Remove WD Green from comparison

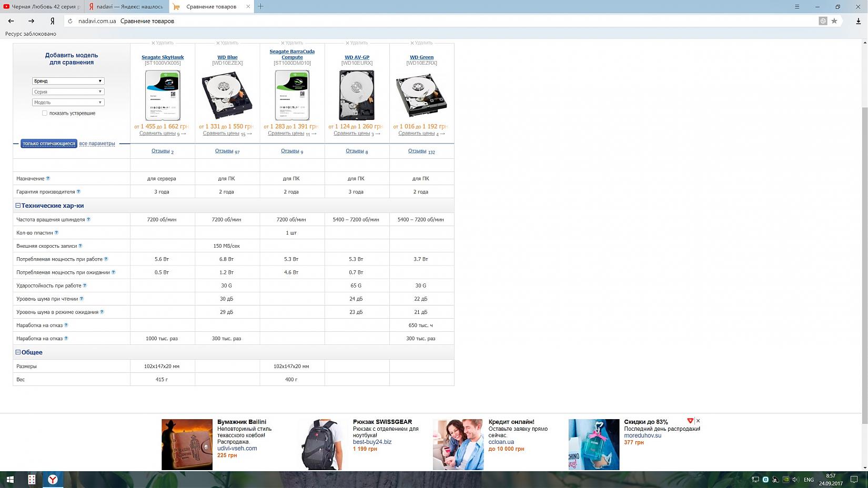click(421, 43)
